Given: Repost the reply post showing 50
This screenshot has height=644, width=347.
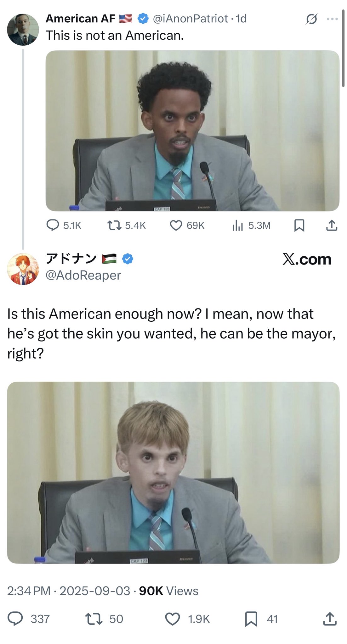Looking at the screenshot, I should pos(94,619).
